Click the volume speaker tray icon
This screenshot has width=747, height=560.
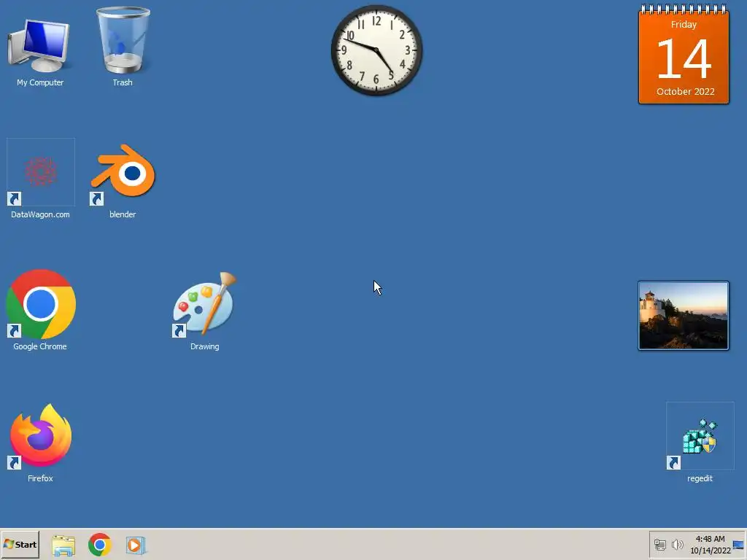[677, 544]
